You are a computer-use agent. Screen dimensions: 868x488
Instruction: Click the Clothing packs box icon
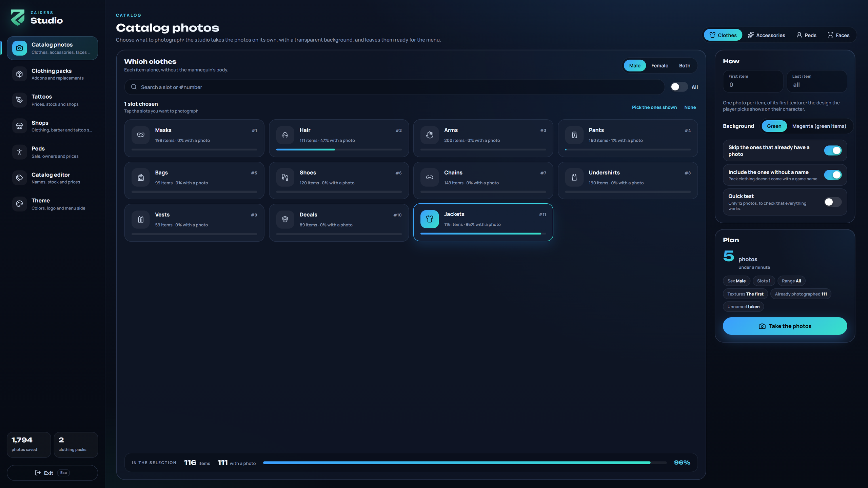point(19,74)
